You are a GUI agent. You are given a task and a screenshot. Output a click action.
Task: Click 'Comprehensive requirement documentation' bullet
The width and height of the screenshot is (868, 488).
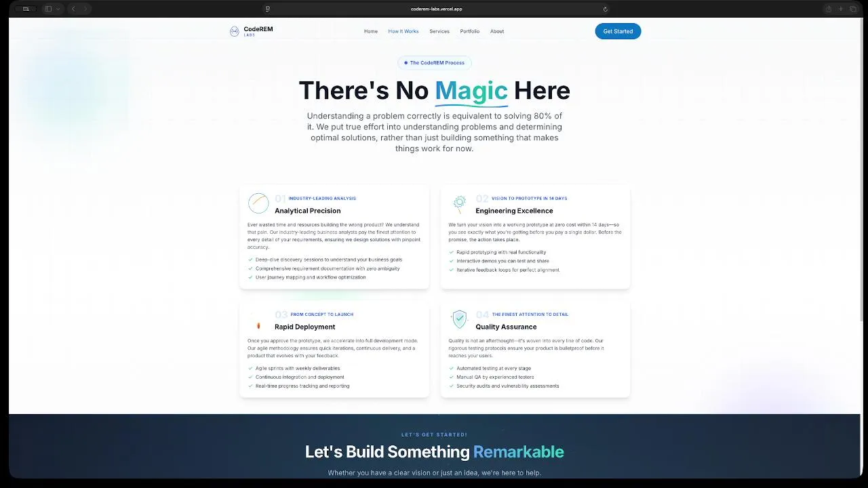click(x=328, y=268)
